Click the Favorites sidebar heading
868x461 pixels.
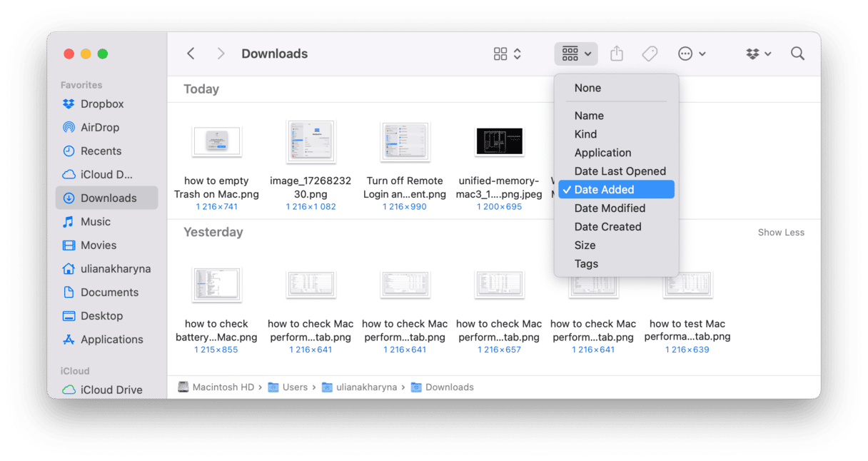pyautogui.click(x=81, y=85)
